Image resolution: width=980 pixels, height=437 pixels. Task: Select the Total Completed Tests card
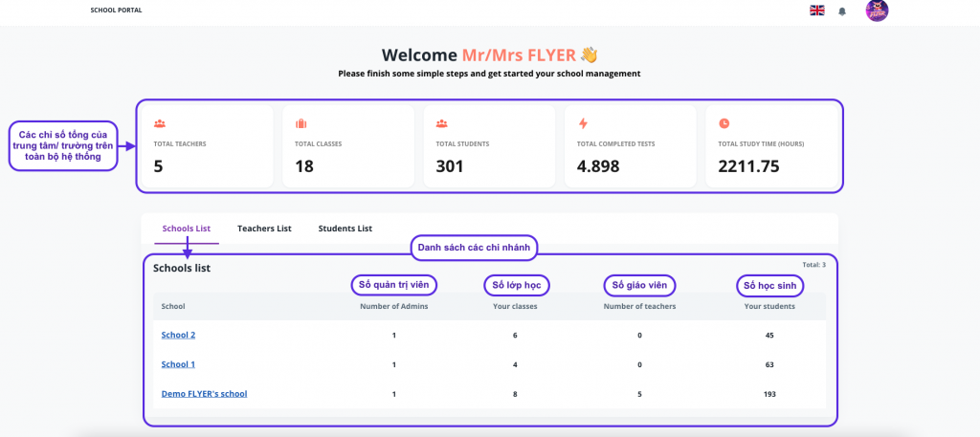[625, 146]
